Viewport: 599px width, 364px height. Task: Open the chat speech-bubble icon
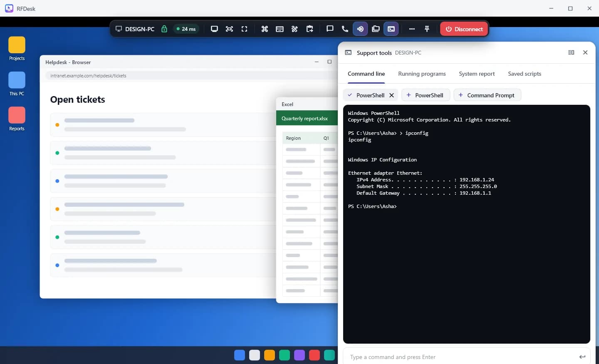[330, 29]
